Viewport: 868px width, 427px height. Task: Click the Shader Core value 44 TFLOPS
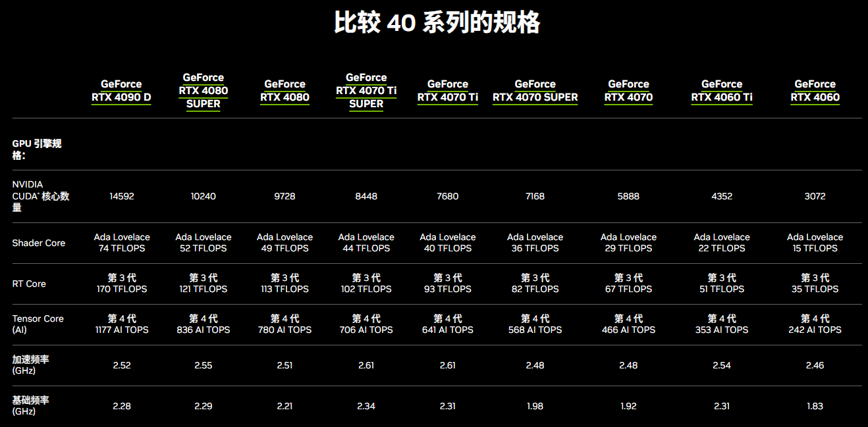point(366,248)
